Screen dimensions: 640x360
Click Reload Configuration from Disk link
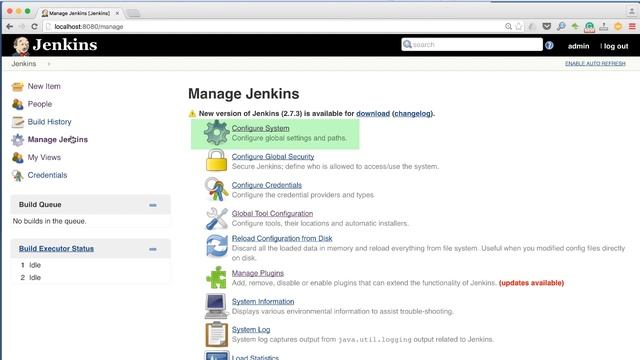(x=282, y=238)
